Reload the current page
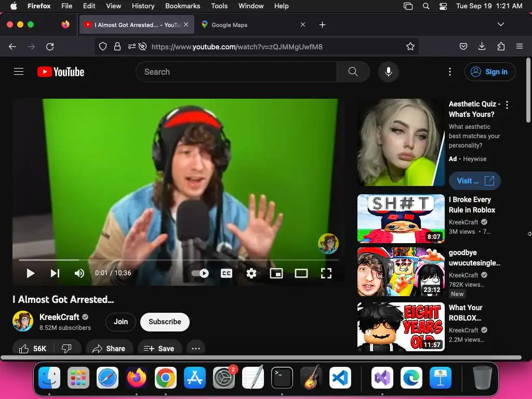 [x=50, y=46]
